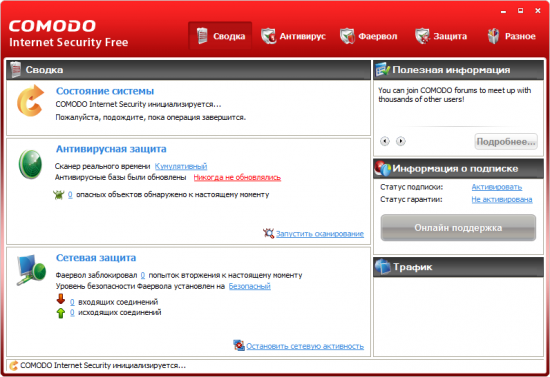Switch to the Фаервол tab
This screenshot has width=550, height=377.
(368, 36)
